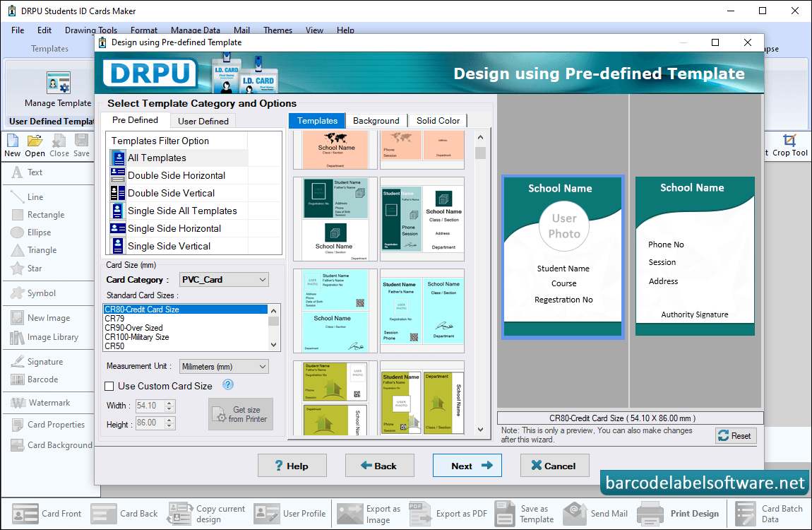This screenshot has width=812, height=530.
Task: Add a Watermark
Action: (x=40, y=403)
